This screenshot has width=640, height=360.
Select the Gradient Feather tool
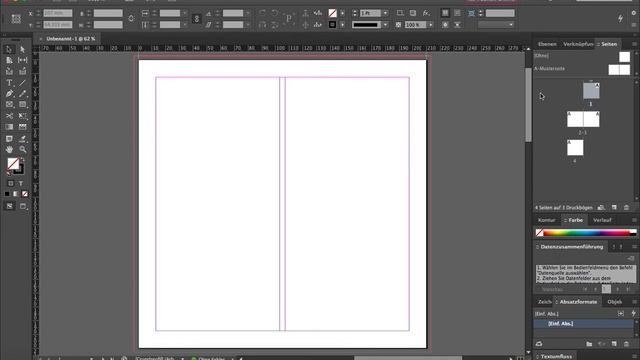click(22, 127)
